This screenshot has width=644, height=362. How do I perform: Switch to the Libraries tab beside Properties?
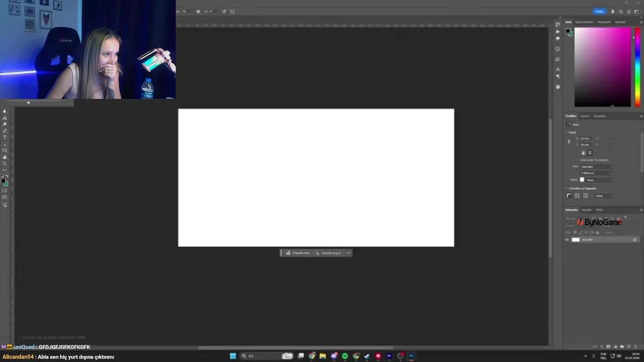click(600, 116)
